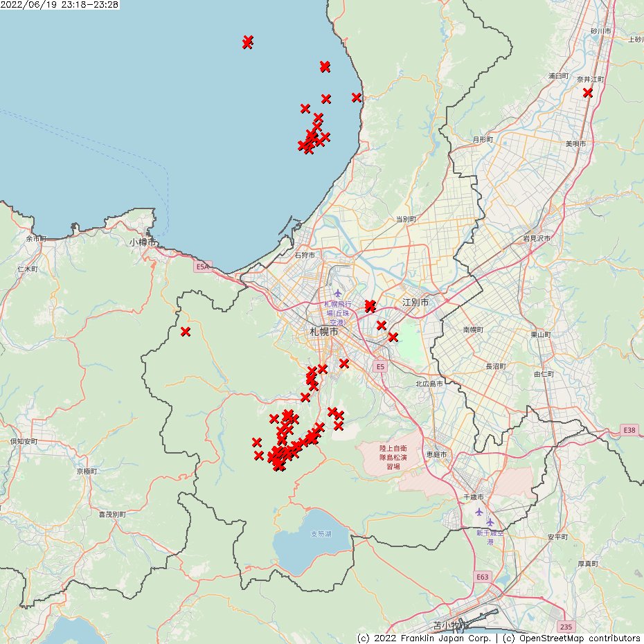
Task: Click the 新千歳空港 airport label
Action: tap(490, 537)
